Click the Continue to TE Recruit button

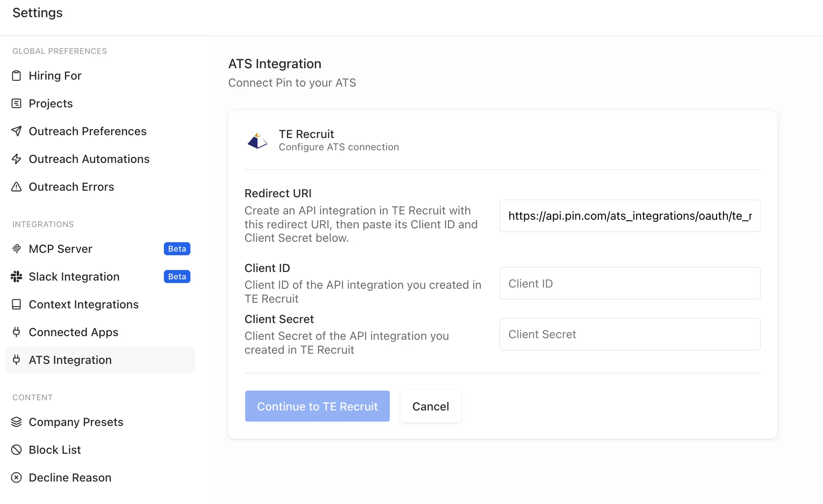coord(318,406)
